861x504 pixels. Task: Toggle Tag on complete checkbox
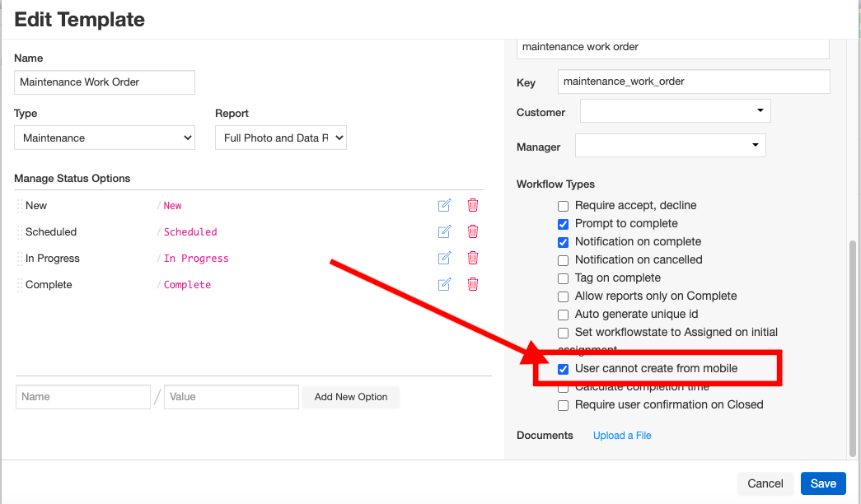pyautogui.click(x=564, y=278)
